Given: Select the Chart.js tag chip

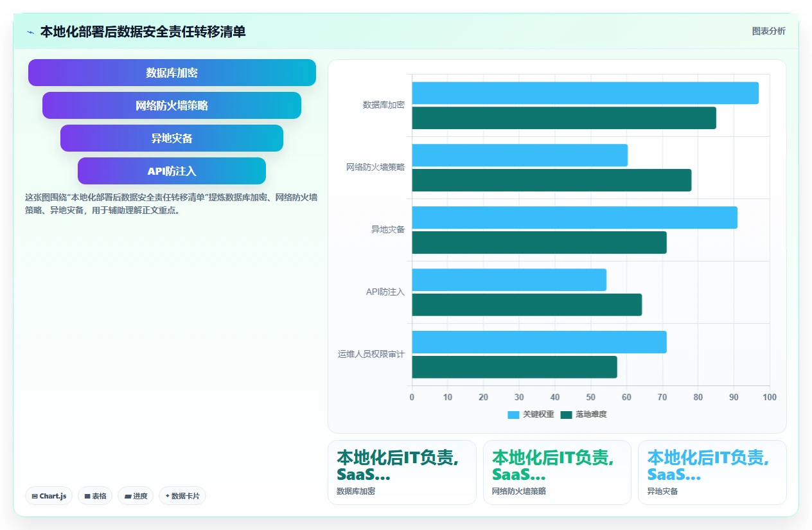Looking at the screenshot, I should [x=49, y=496].
